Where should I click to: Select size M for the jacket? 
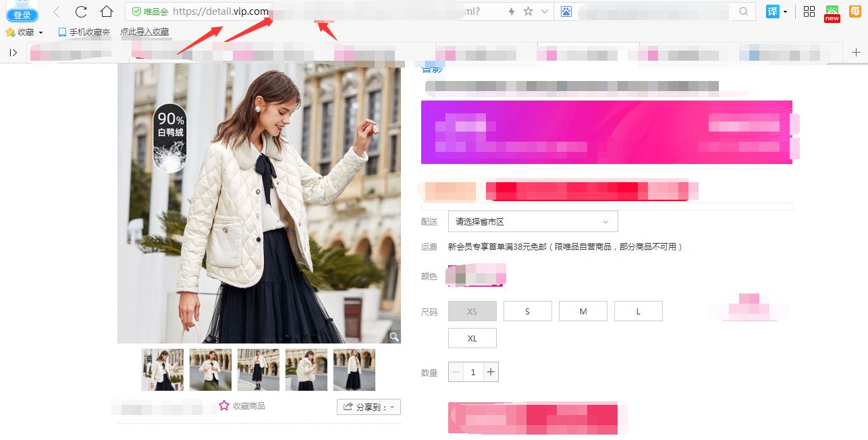coord(582,311)
